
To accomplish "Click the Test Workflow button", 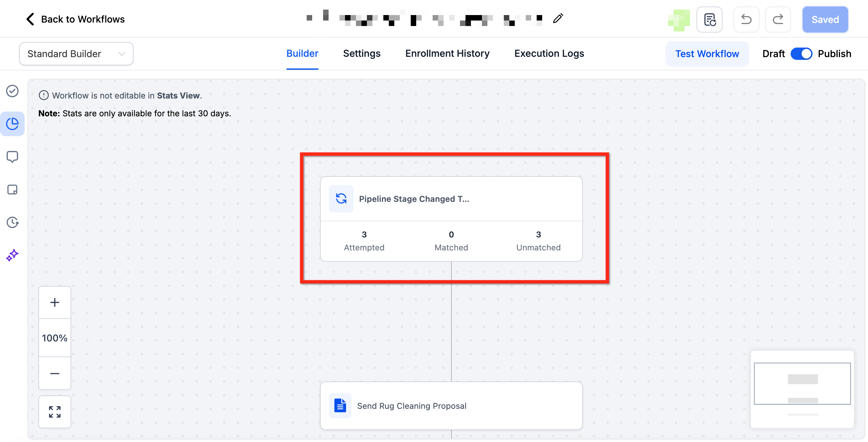I will (707, 54).
